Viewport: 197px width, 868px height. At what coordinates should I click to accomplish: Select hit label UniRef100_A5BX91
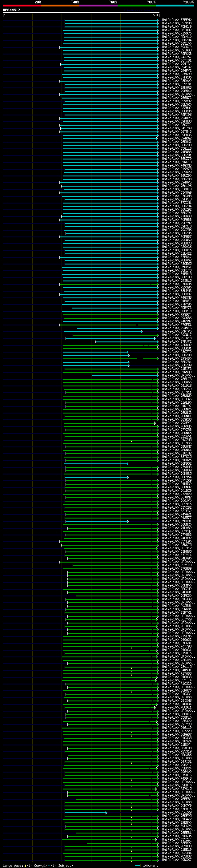click(177, 521)
